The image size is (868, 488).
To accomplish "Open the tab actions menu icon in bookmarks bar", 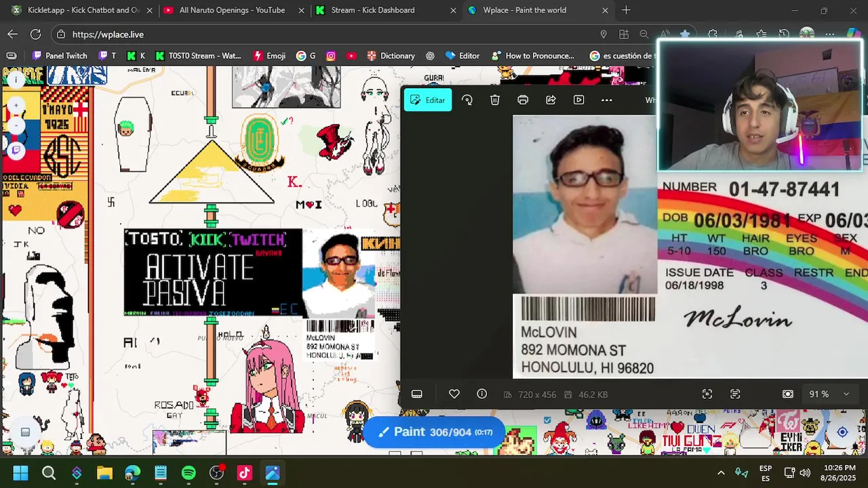I will point(12,56).
